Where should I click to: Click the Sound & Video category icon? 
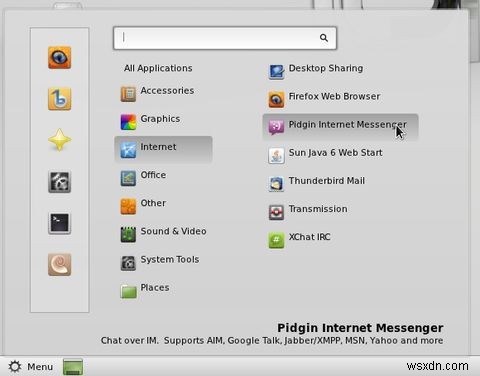pyautogui.click(x=128, y=234)
